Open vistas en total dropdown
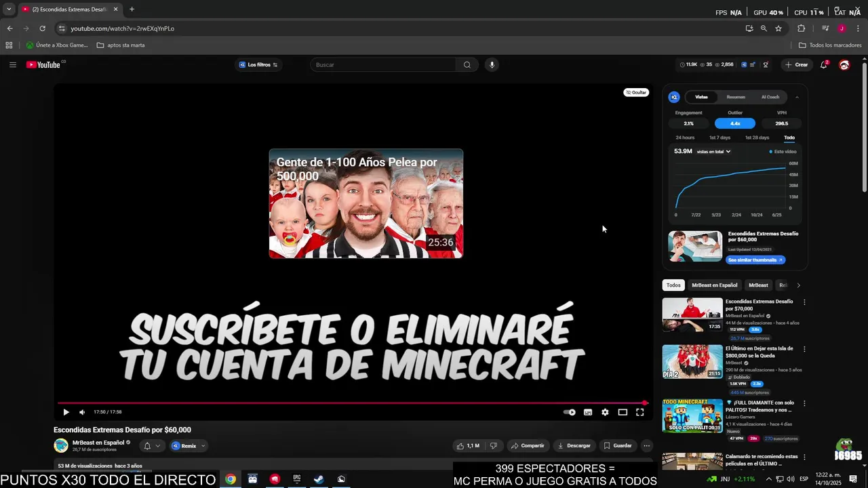The image size is (868, 488). 713,152
